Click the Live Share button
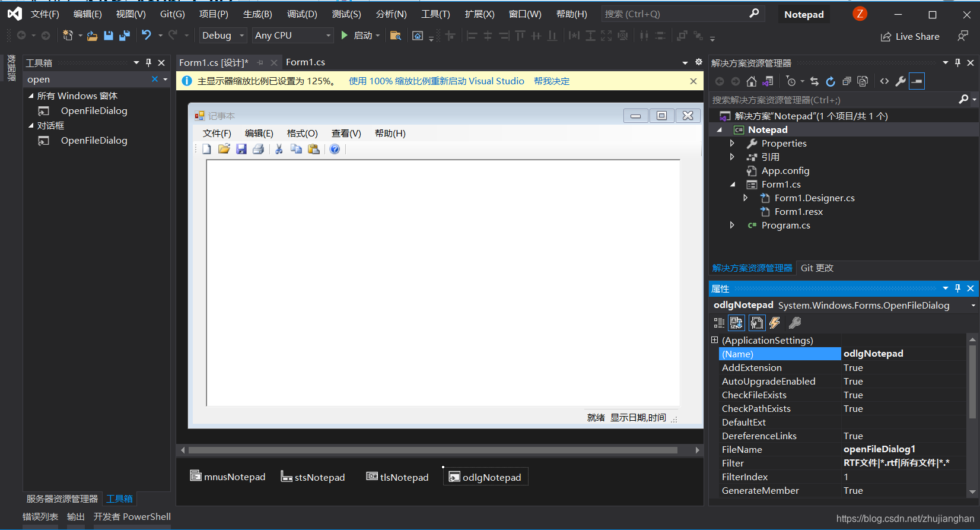This screenshot has width=980, height=530. pyautogui.click(x=910, y=37)
